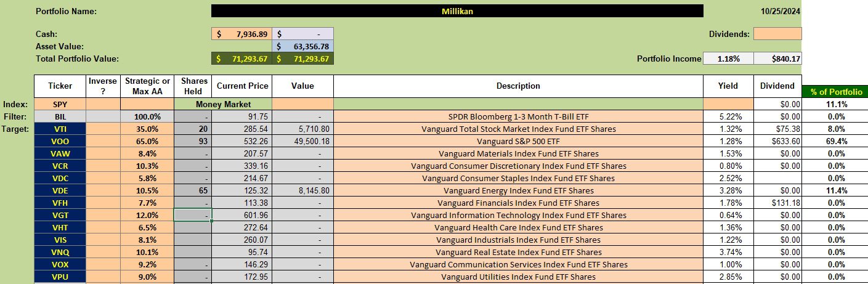Select the VFH ticker cell
868x284 pixels.
click(x=60, y=203)
